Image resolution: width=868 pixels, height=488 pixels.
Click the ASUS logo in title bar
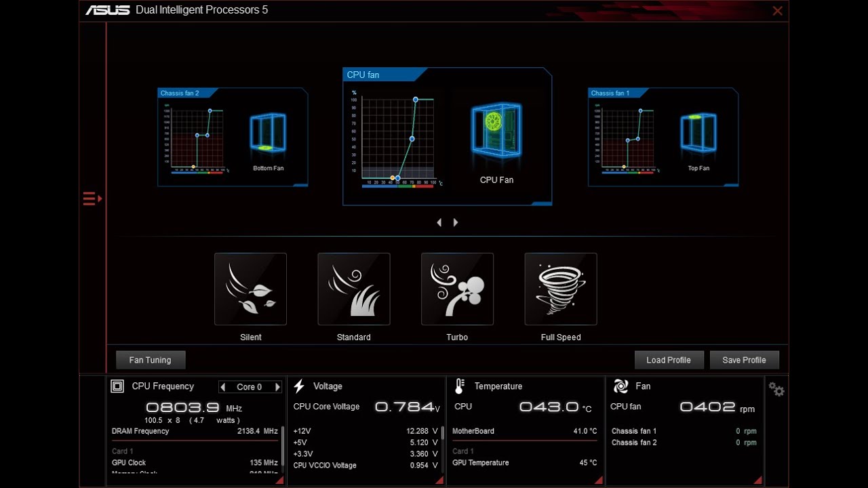[x=107, y=10]
